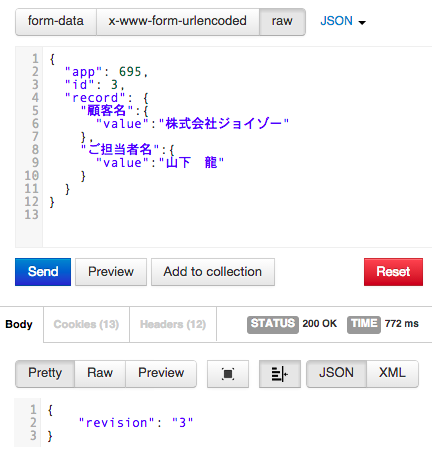Show the Raw response view

(100, 373)
